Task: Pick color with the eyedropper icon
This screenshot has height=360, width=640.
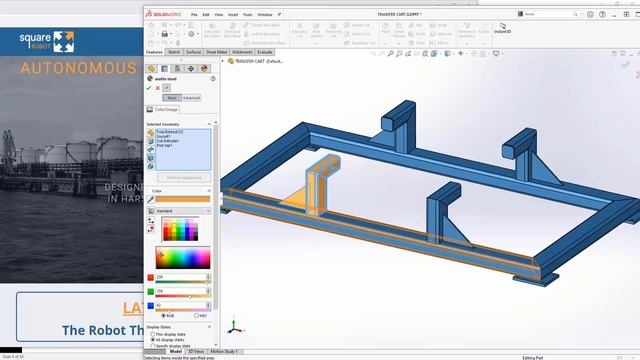Action: pyautogui.click(x=151, y=199)
